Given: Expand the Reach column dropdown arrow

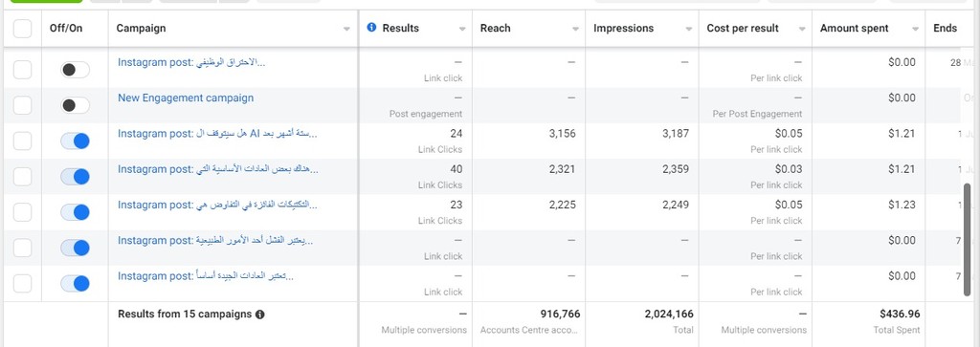Looking at the screenshot, I should point(575,29).
